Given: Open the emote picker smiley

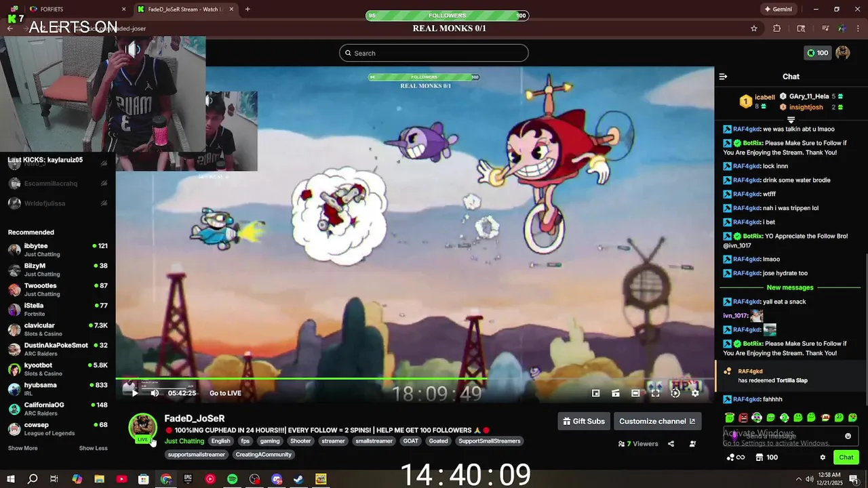Looking at the screenshot, I should coord(848,436).
